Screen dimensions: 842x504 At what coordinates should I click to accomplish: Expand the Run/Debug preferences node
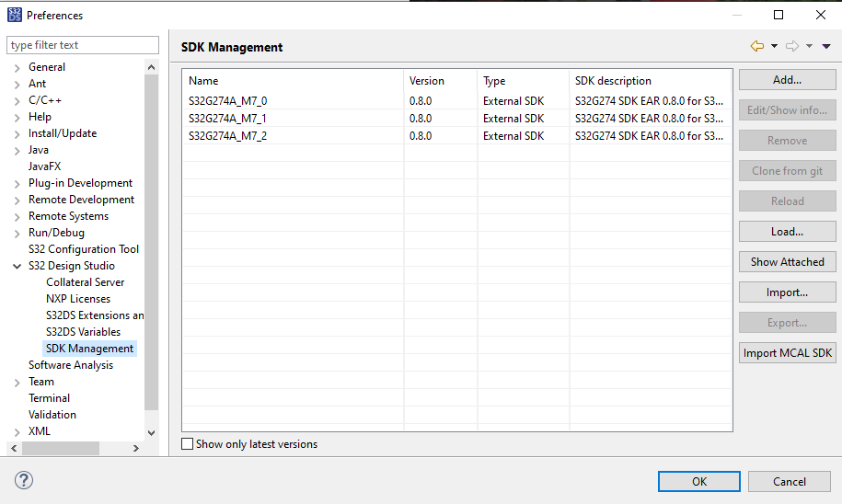point(17,233)
